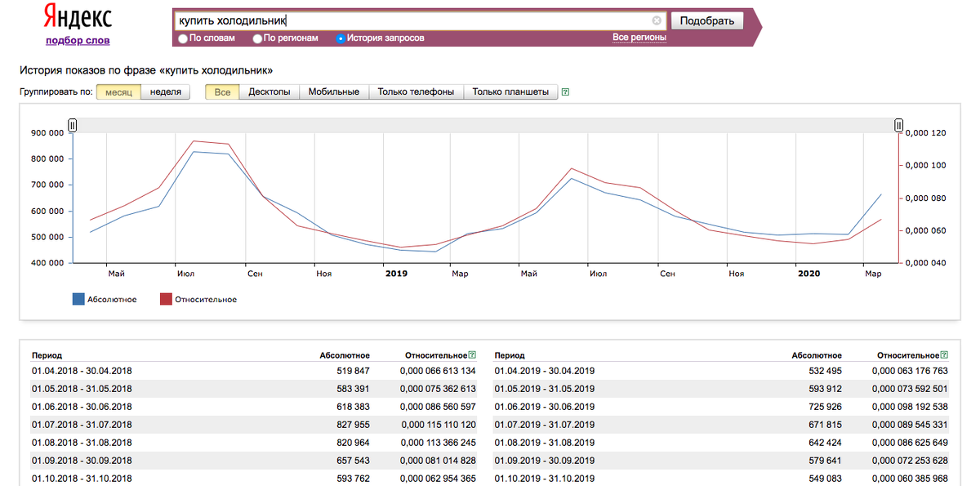Grab the left chart range slider handle
Image resolution: width=980 pixels, height=486 pixels.
tap(73, 125)
